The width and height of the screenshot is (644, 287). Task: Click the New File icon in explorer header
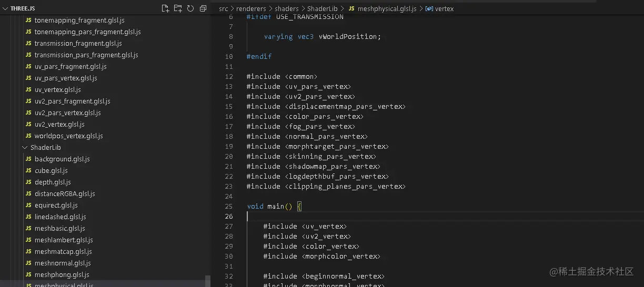click(x=165, y=8)
